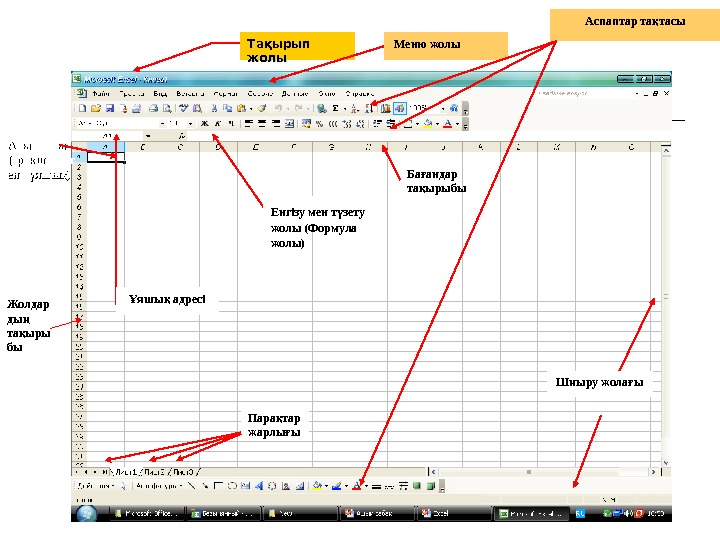
Task: Expand the Paste options dropdown arrow
Action: (251, 109)
